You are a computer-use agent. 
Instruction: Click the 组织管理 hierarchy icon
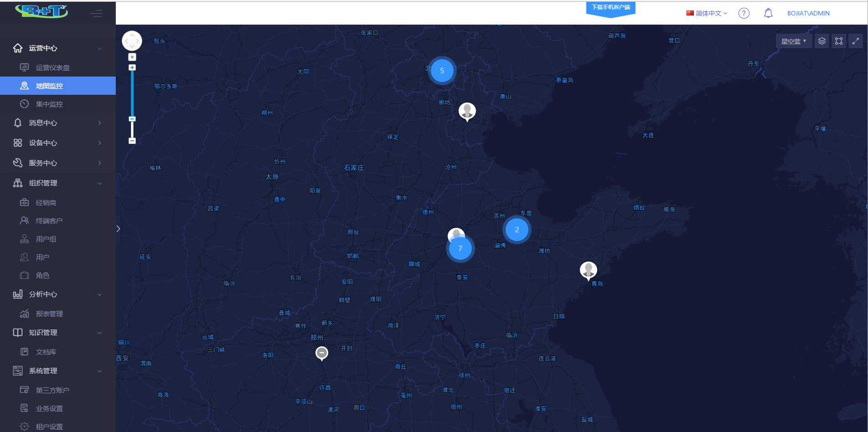click(18, 183)
